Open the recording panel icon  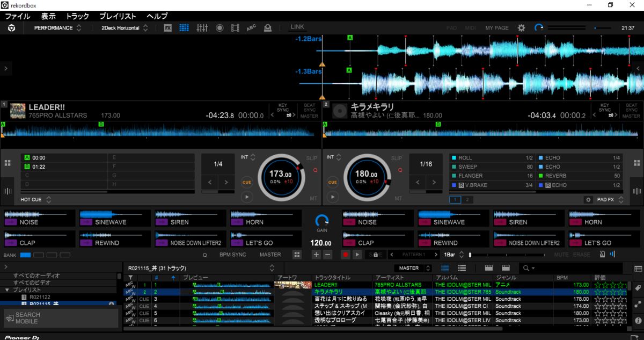click(x=219, y=27)
